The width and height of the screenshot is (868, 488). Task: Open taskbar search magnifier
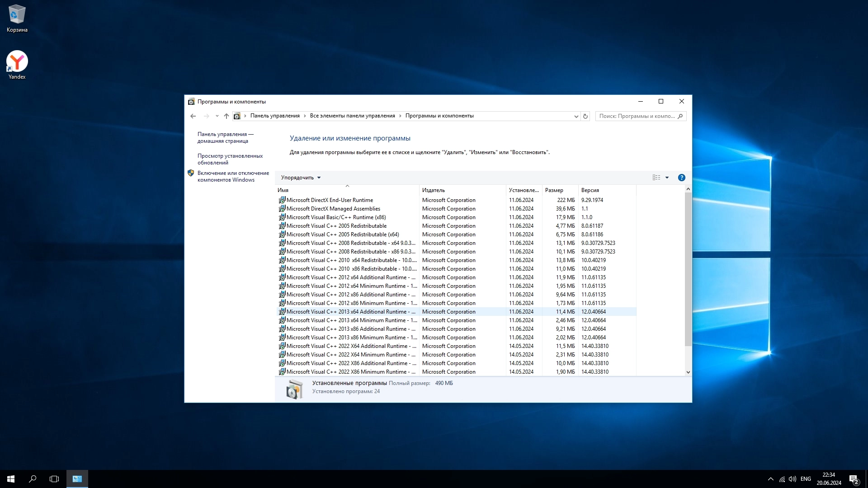(x=33, y=479)
